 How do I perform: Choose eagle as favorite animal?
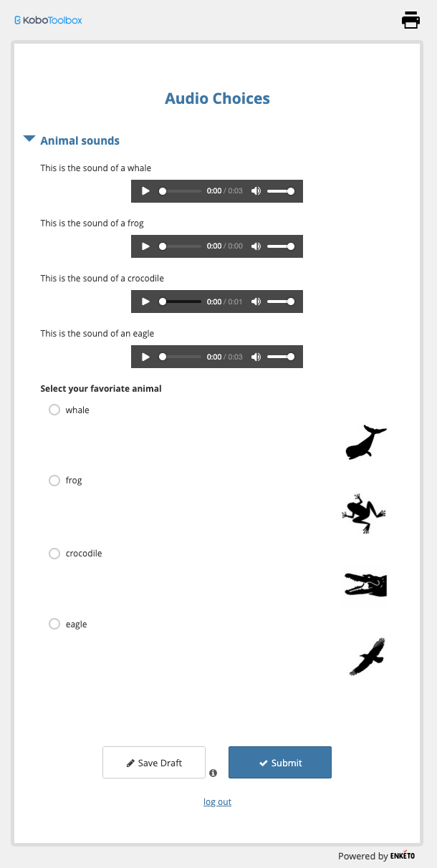54,624
